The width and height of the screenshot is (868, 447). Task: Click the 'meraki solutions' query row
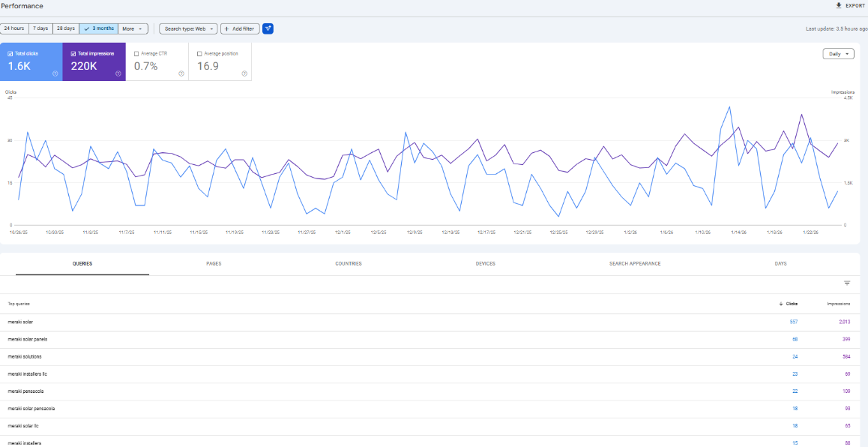click(x=430, y=356)
